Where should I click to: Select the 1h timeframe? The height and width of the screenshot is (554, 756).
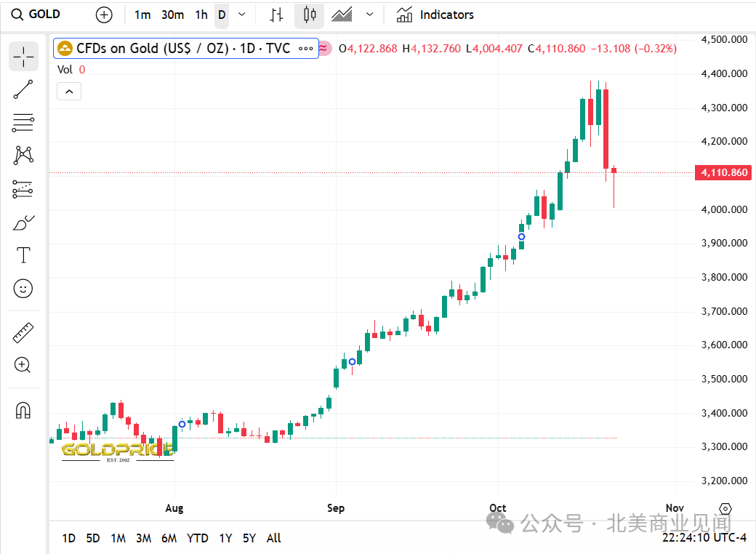click(201, 15)
